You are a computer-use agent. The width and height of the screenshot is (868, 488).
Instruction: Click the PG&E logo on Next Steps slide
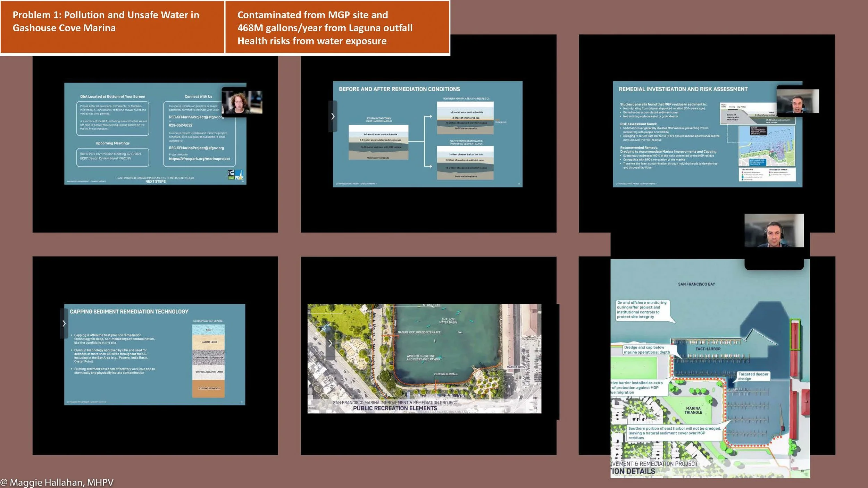(239, 175)
